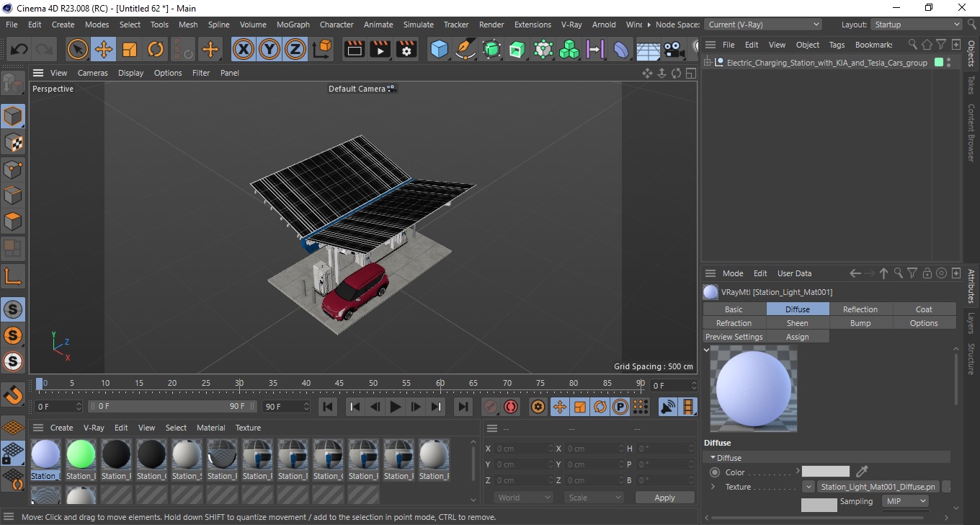The image size is (980, 525).
Task: Go to end of animation
Action: 463,407
